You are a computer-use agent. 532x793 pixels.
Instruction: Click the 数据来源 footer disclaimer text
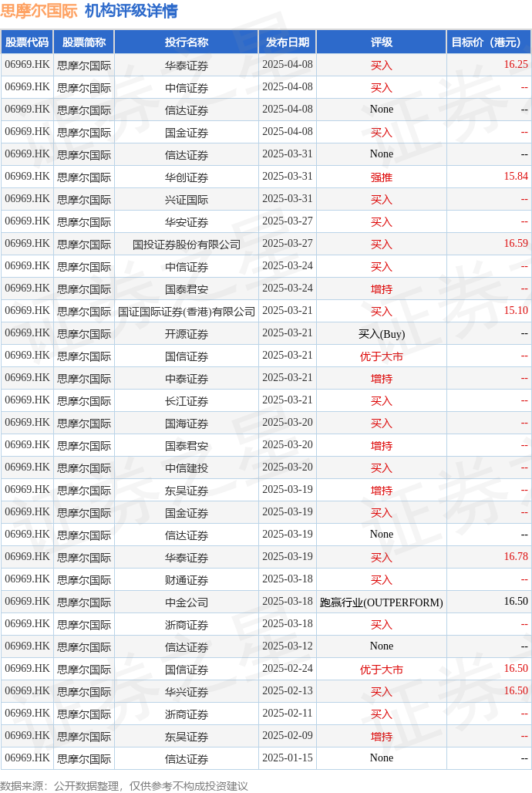click(x=124, y=785)
